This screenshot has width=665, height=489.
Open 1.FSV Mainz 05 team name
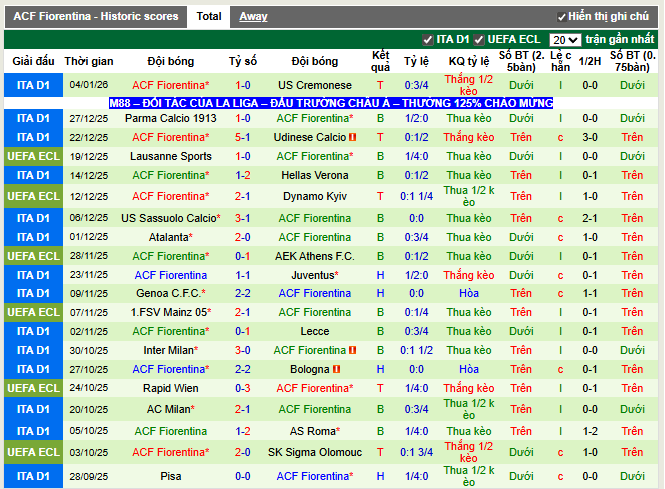(170, 313)
